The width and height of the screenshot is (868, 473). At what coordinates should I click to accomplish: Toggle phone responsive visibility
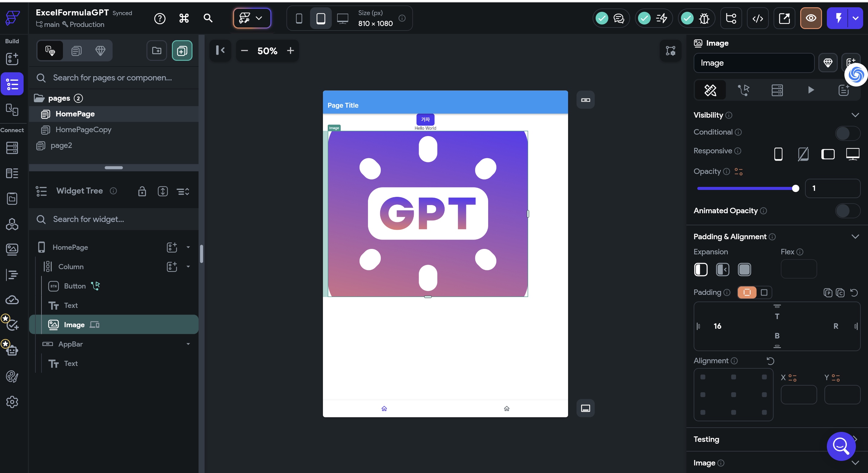point(778,154)
